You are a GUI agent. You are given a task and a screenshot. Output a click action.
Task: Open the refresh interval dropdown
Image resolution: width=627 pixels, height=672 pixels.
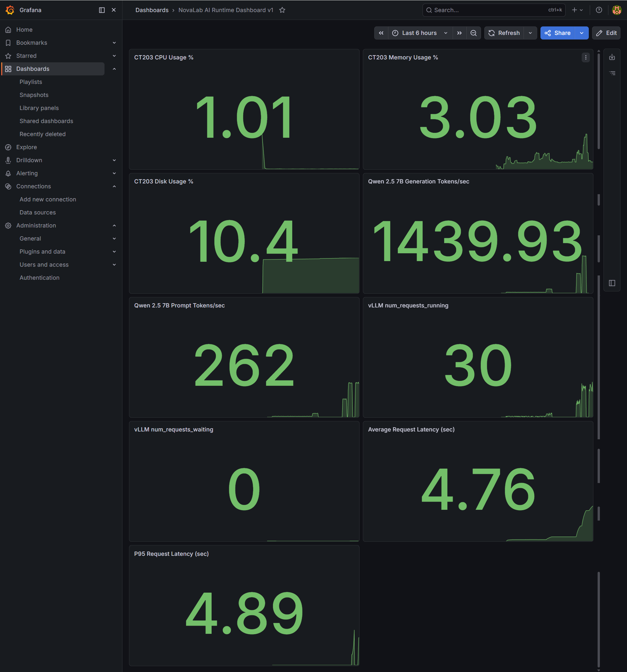pos(530,33)
